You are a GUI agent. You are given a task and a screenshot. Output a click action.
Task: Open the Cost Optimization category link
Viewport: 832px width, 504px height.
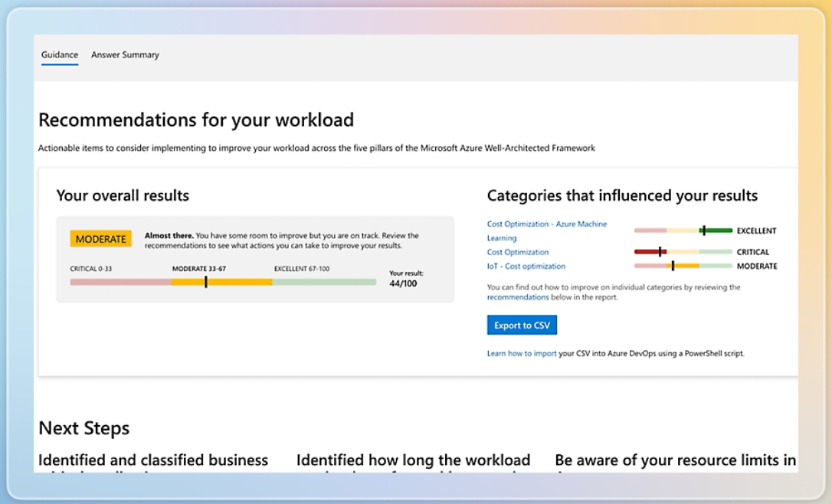[x=519, y=252]
